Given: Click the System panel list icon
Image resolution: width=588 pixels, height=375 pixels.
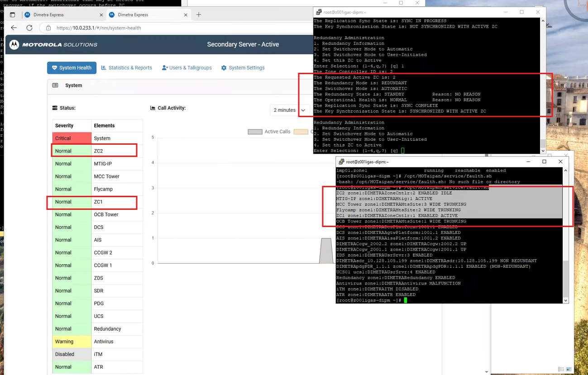Looking at the screenshot, I should [x=55, y=85].
